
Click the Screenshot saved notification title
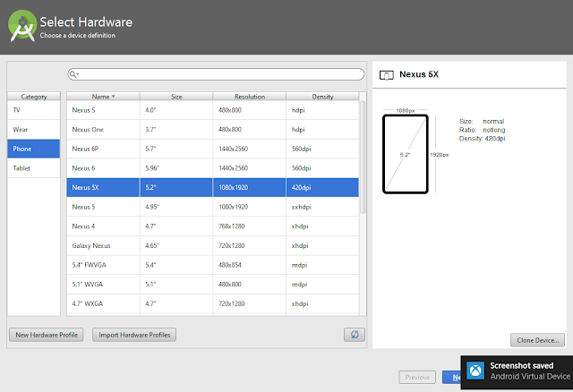pos(521,366)
